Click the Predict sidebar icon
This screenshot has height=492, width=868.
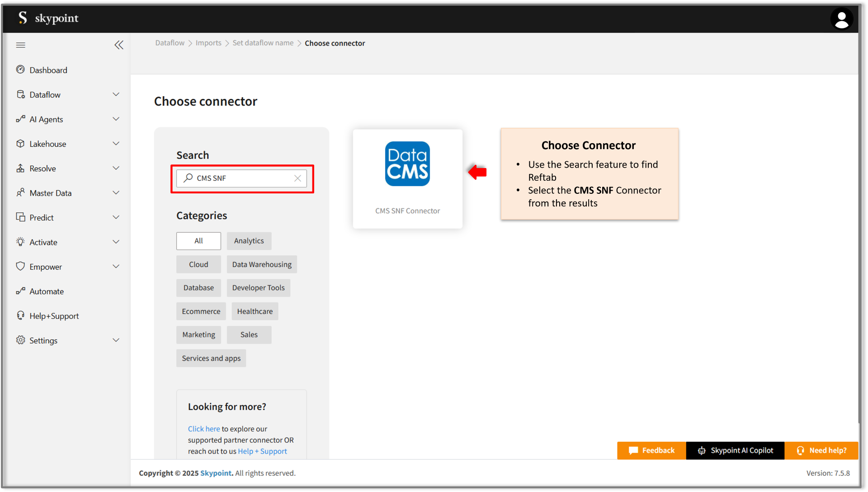(21, 217)
